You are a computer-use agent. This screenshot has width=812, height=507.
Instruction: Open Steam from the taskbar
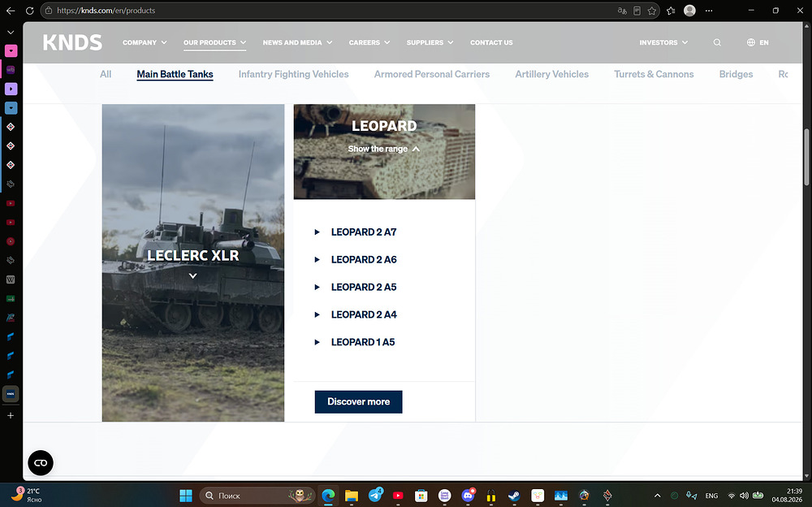514,496
